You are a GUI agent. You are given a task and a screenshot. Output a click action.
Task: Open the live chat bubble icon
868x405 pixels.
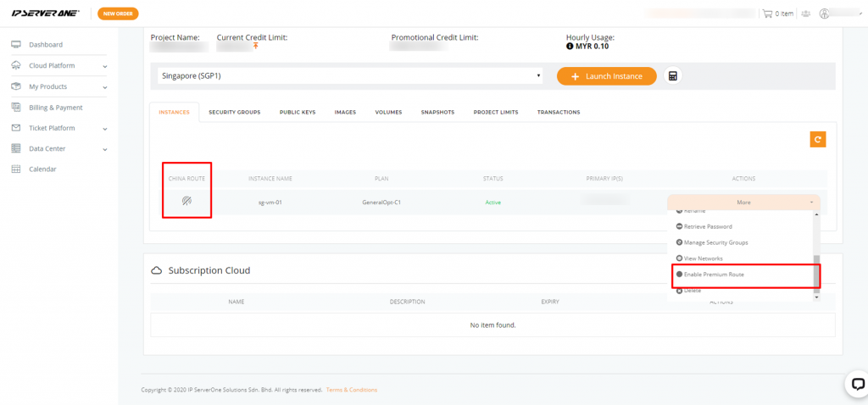coord(858,385)
